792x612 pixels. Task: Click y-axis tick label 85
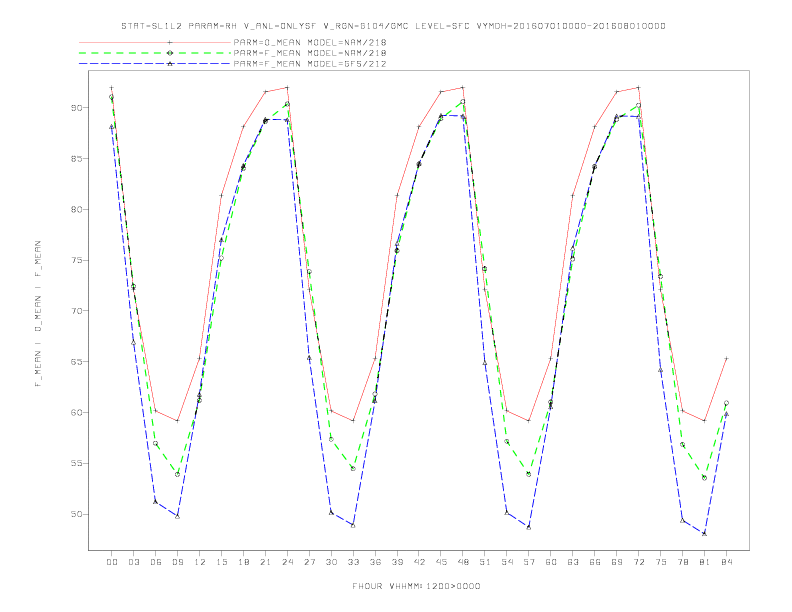pyautogui.click(x=77, y=159)
